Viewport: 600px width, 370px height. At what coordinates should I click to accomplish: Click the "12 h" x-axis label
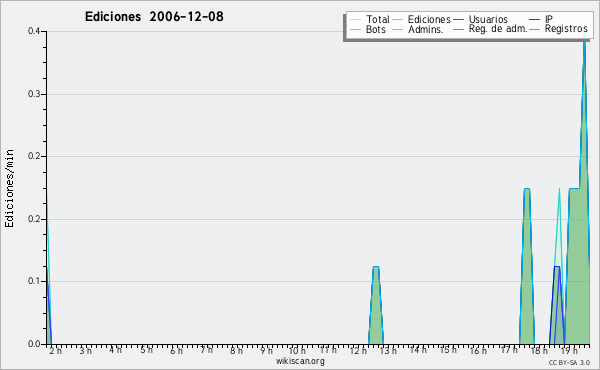coord(358,350)
